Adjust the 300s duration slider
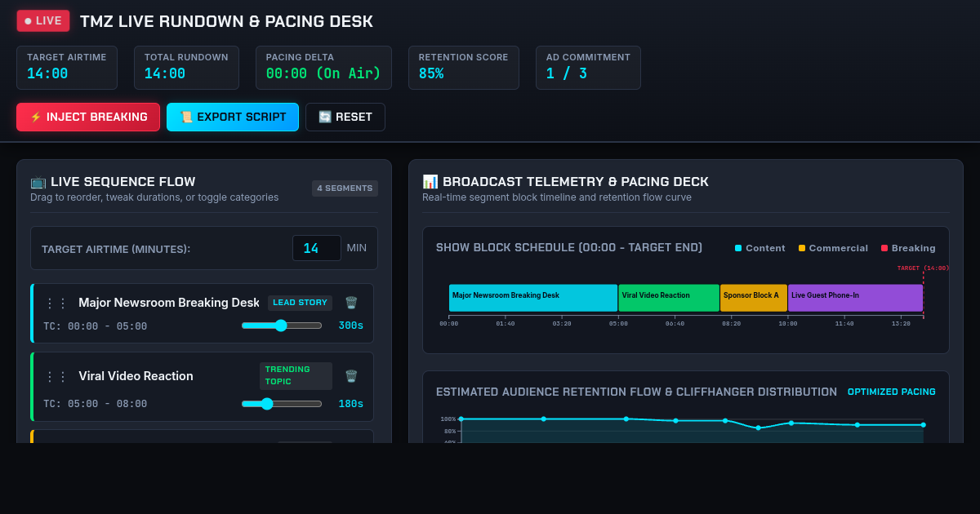The height and width of the screenshot is (514, 980). [282, 326]
